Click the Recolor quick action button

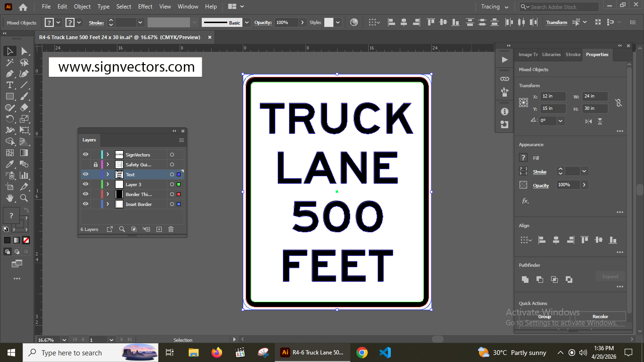tap(600, 316)
